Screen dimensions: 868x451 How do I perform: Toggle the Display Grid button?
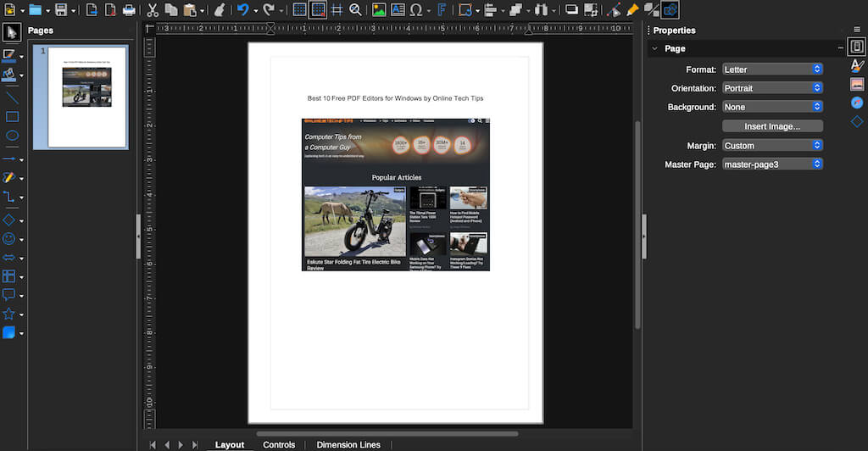[x=299, y=10]
